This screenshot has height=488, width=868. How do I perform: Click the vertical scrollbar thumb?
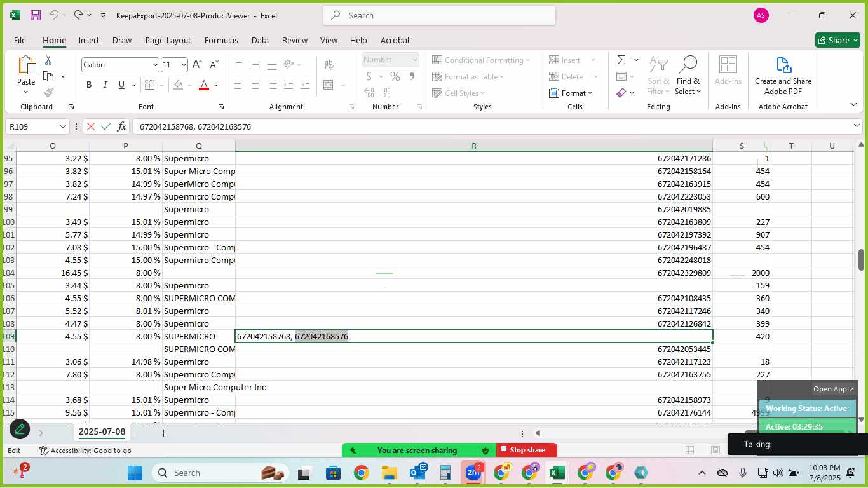tap(861, 259)
